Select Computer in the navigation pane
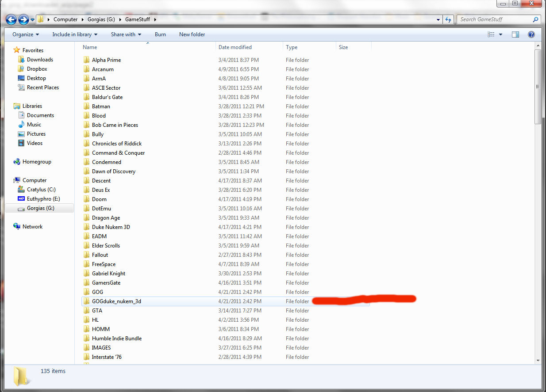This screenshot has width=546, height=392. click(35, 180)
